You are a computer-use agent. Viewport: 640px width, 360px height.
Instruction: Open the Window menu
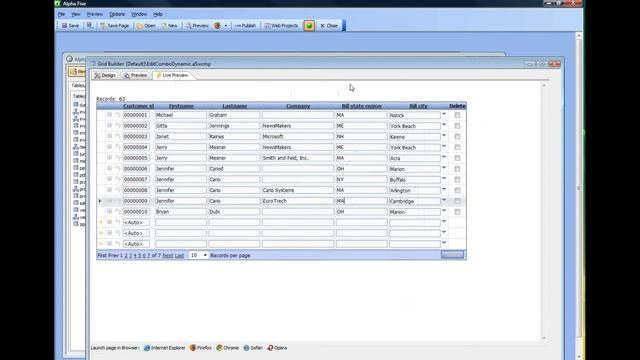[x=139, y=14]
